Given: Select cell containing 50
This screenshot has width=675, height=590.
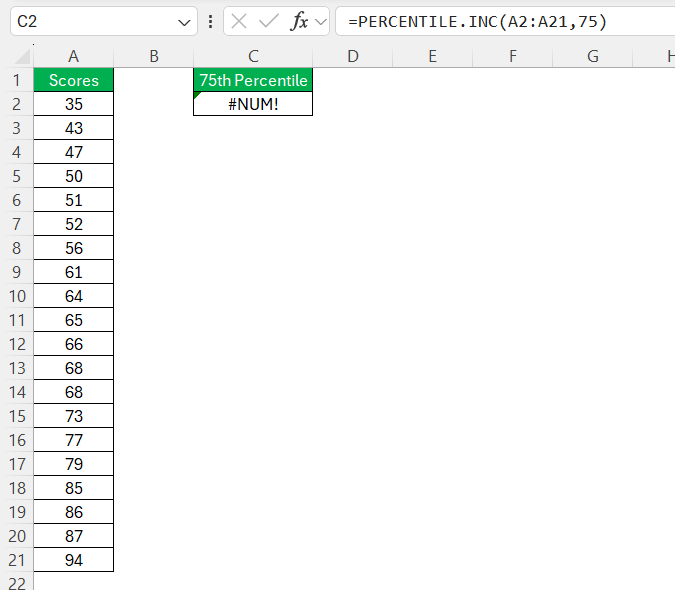Looking at the screenshot, I should click(x=74, y=176).
